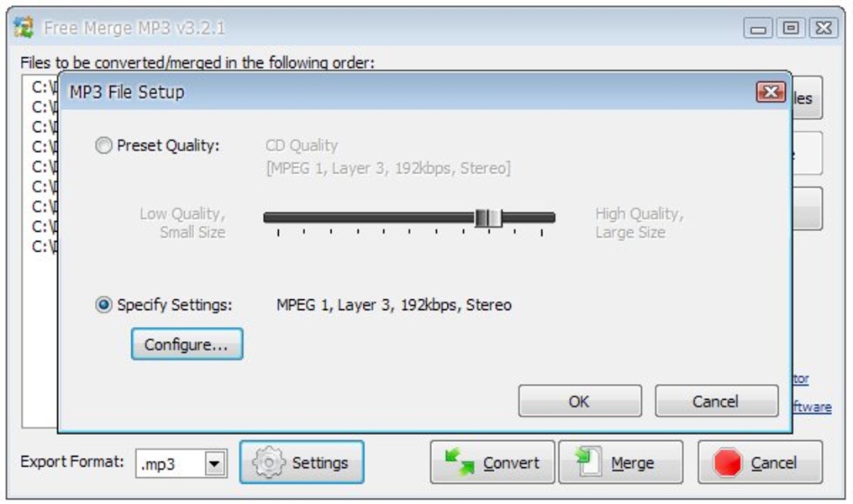The width and height of the screenshot is (853, 504).
Task: Select the Preset Quality radio button
Action: point(103,145)
